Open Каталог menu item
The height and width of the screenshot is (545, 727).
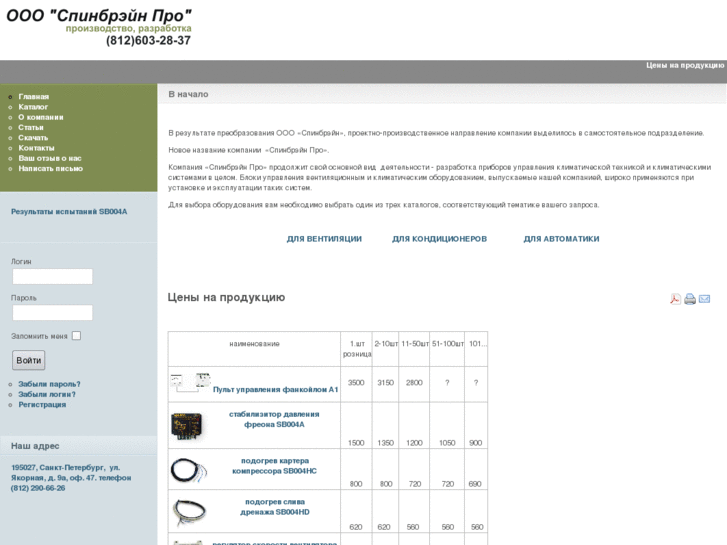[33, 107]
